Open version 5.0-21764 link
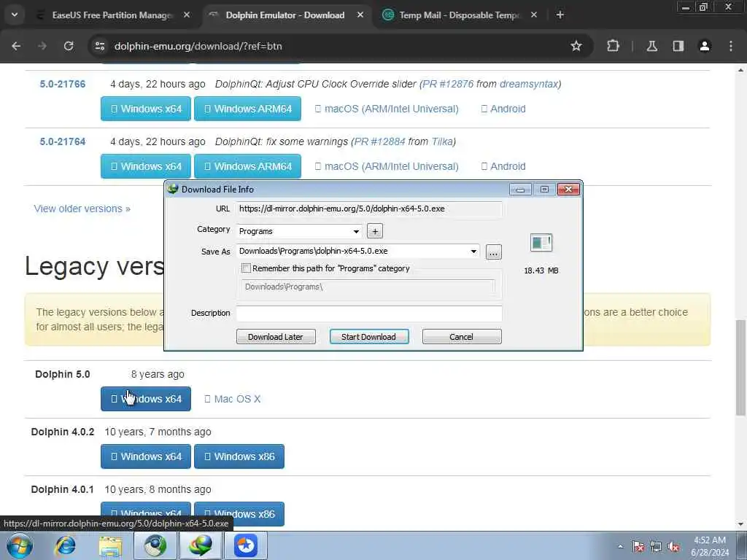 pos(63,142)
